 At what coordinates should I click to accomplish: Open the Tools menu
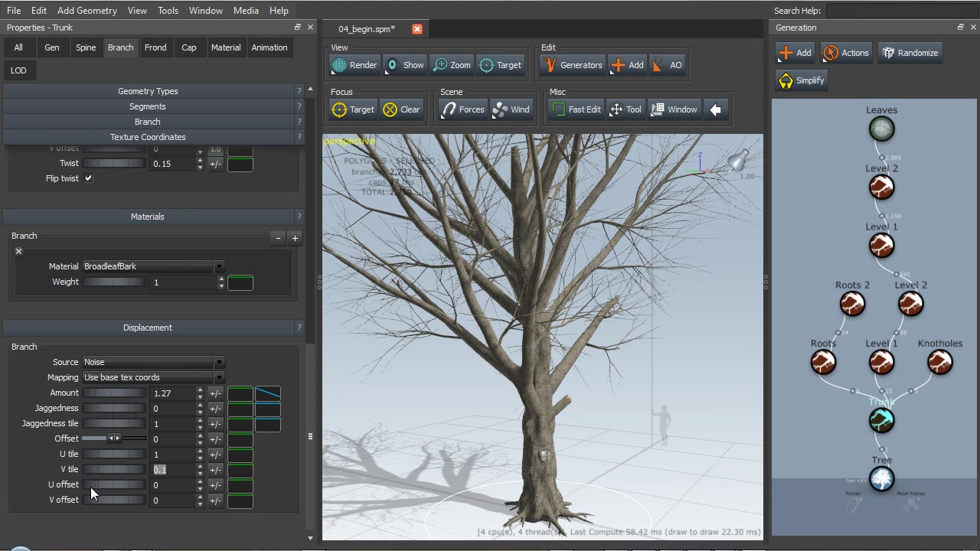(168, 10)
